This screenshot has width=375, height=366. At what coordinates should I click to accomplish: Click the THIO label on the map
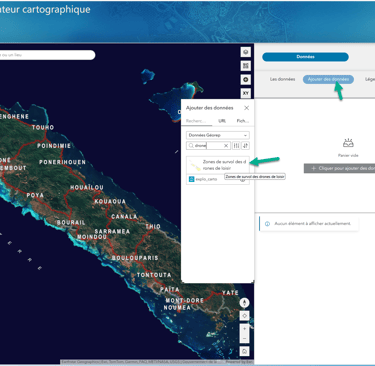click(153, 227)
